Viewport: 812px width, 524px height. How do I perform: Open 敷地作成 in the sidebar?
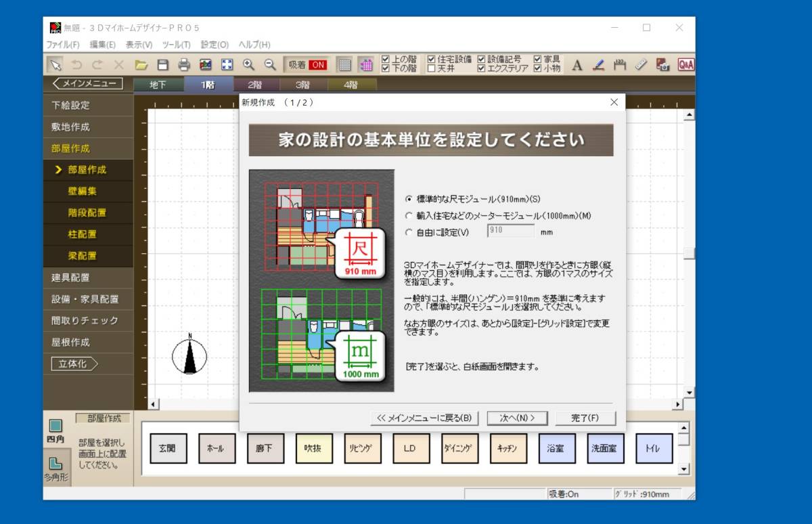89,127
